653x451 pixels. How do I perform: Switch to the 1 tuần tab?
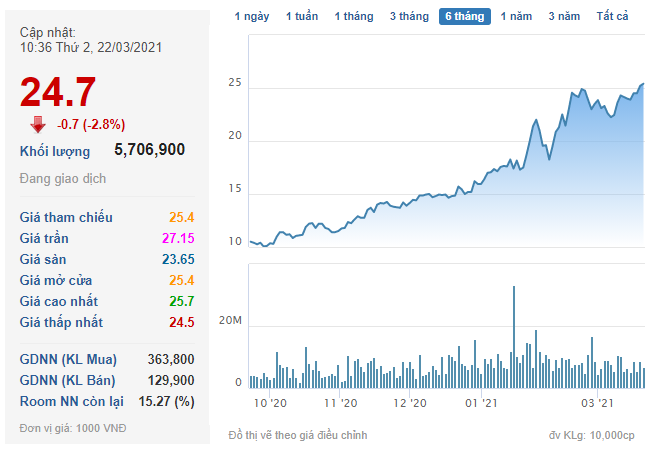coord(302,17)
